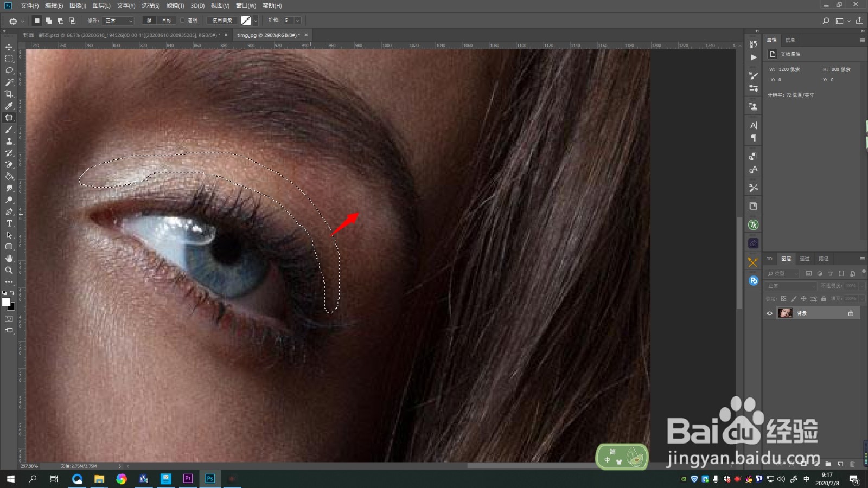Screen dimensions: 868x488
Task: Select the Magic Wand tool
Action: (9, 82)
